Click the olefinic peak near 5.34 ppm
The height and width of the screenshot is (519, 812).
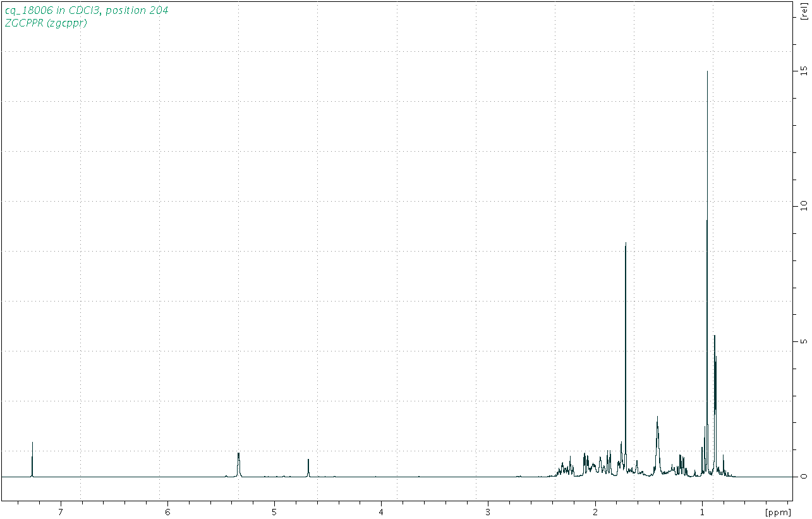[238, 464]
